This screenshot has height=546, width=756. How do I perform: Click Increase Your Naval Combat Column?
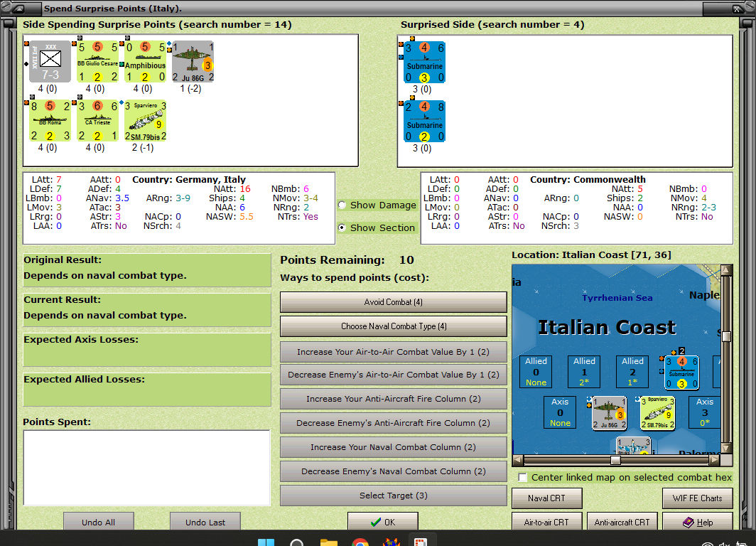[394, 447]
